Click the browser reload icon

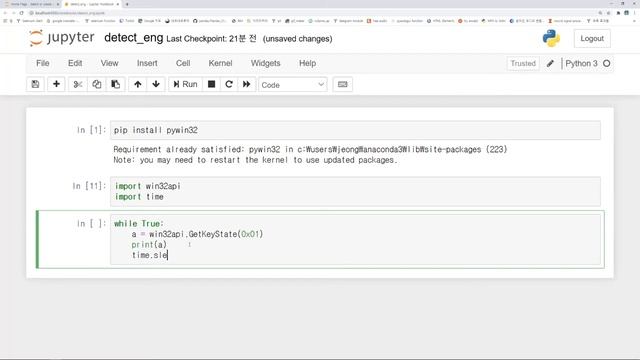(21, 13)
